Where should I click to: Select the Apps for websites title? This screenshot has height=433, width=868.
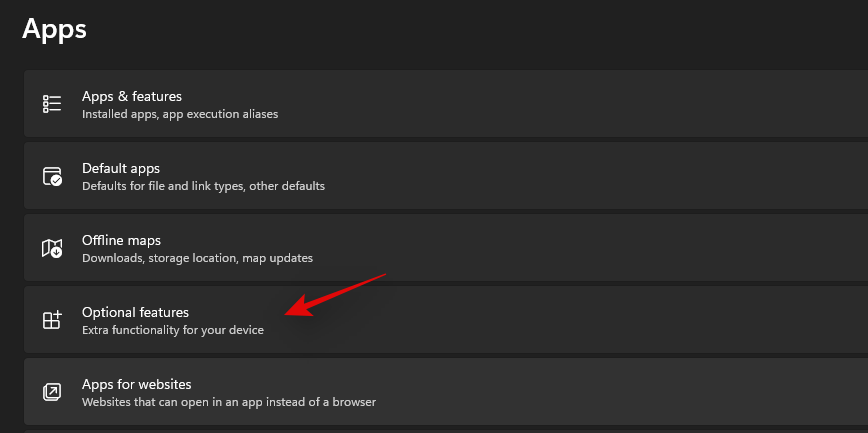[136, 384]
